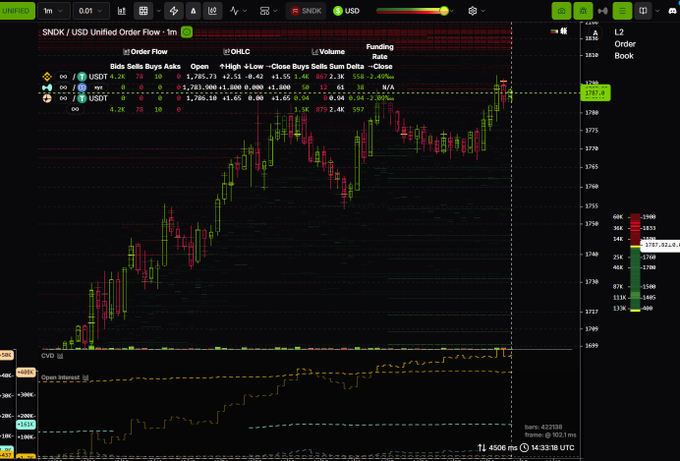This screenshot has width=680, height=461.
Task: Click the green current price label 1787.0
Action: click(x=595, y=93)
